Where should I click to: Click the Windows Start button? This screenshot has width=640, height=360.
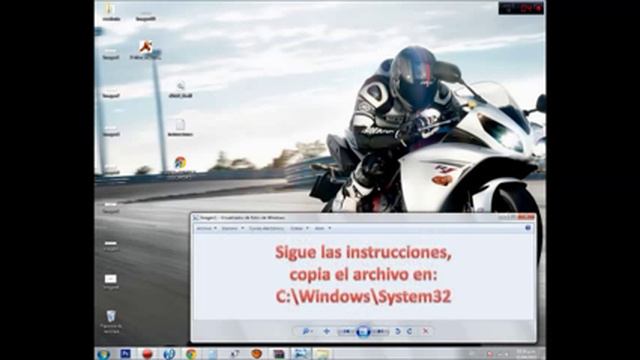(104, 354)
